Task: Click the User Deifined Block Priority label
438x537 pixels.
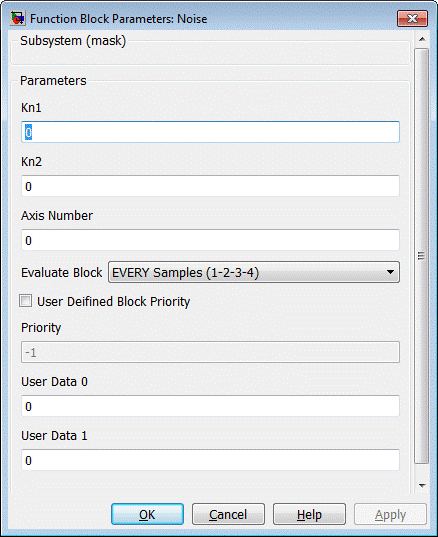Action: 113,302
